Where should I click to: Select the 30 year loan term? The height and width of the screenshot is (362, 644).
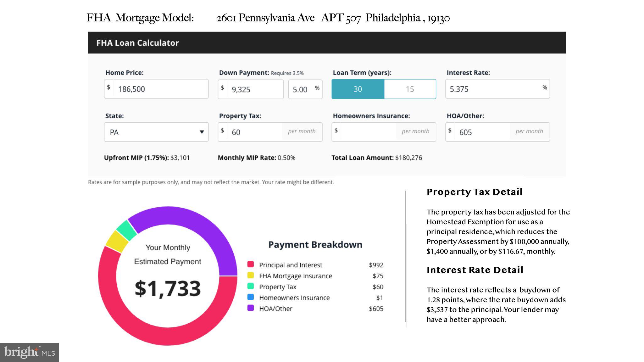coord(358,89)
